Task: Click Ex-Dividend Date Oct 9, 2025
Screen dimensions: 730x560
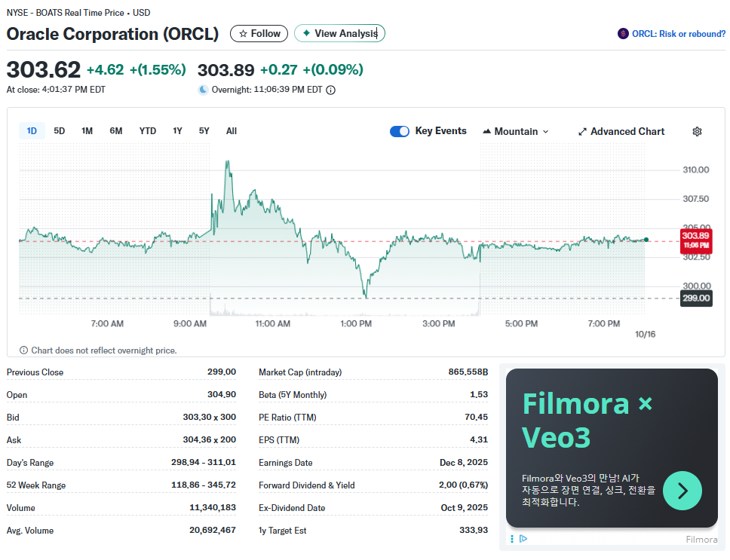Action: [464, 507]
